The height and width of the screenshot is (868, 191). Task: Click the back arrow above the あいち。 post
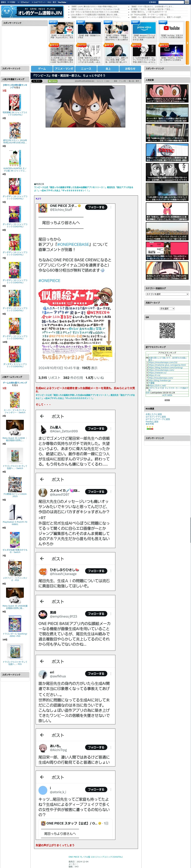(x=42, y=735)
